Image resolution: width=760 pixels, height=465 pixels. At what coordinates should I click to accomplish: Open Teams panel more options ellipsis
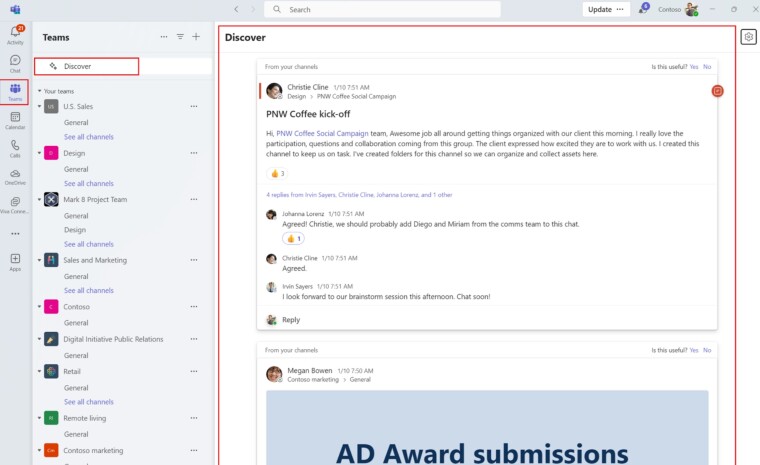click(164, 37)
